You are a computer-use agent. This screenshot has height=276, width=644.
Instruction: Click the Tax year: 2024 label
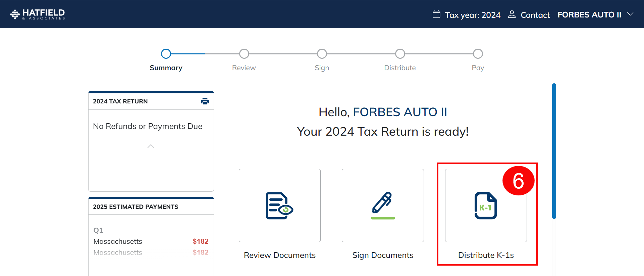(472, 15)
